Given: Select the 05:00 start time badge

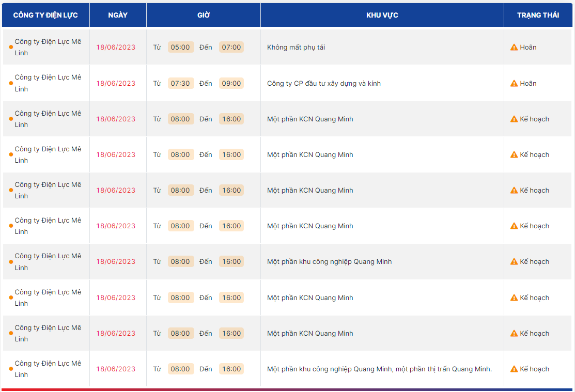Looking at the screenshot, I should 180,48.
